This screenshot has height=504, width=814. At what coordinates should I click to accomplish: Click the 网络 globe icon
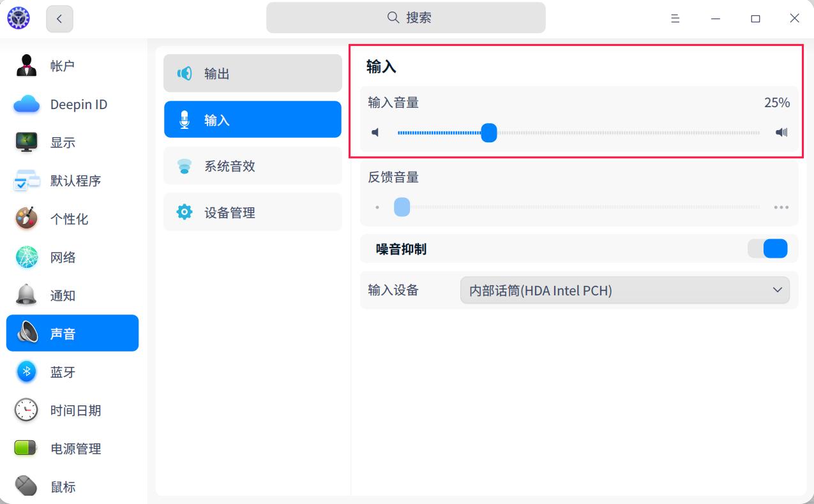tap(26, 257)
